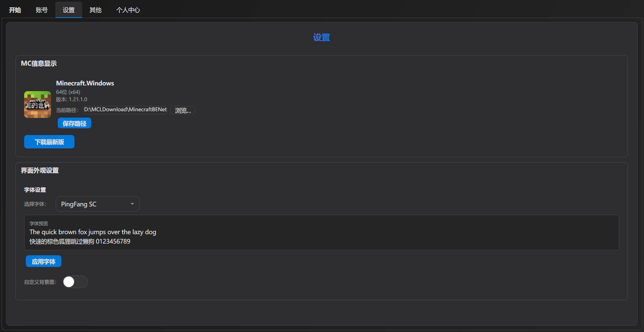Switch to the 开始 tab
The height and width of the screenshot is (332, 644).
pos(15,10)
